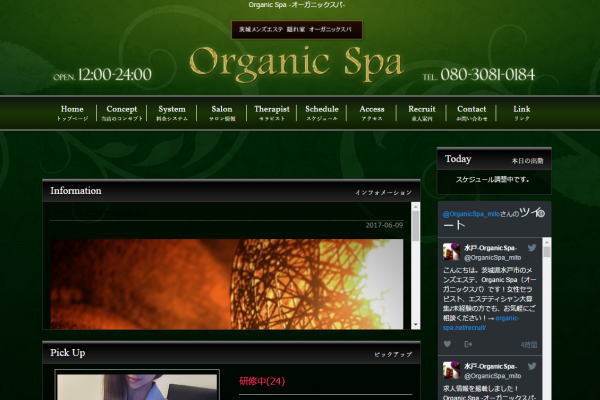Open the Therapist page
600x400 pixels.
click(x=272, y=113)
